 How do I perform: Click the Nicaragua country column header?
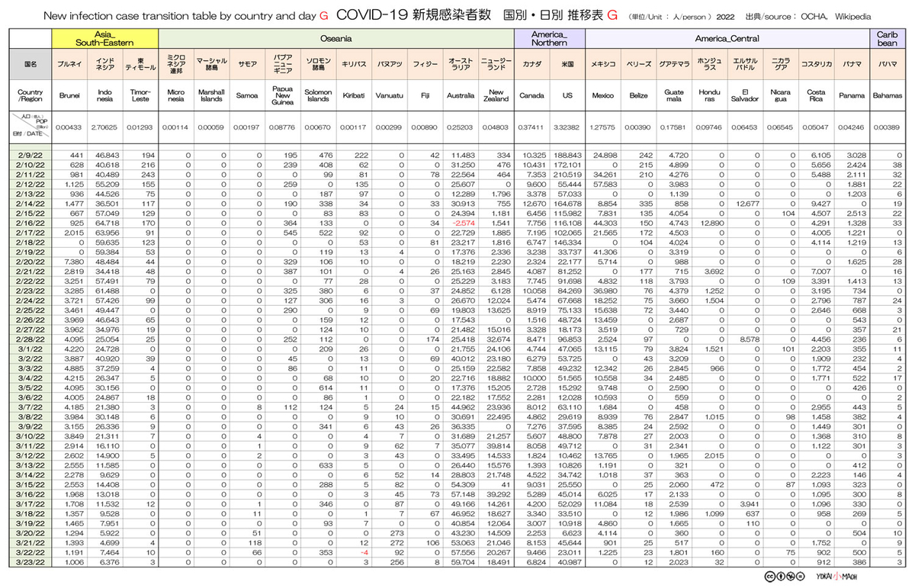tap(780, 95)
